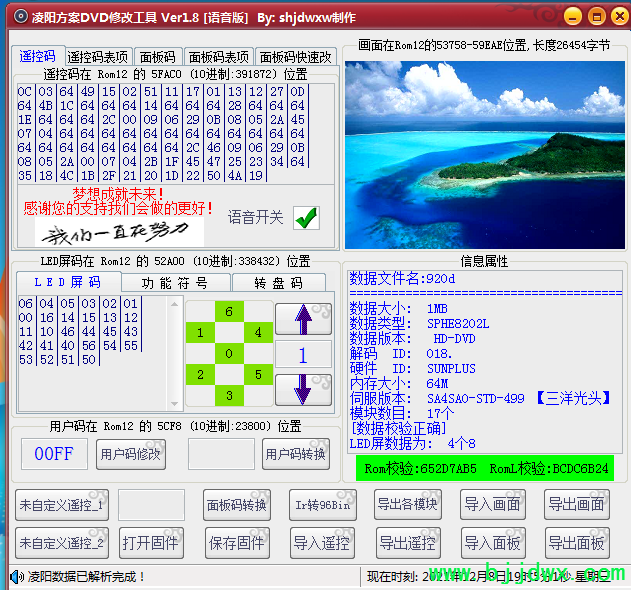
Task: Click the green Rom checksum bar
Action: tap(486, 468)
